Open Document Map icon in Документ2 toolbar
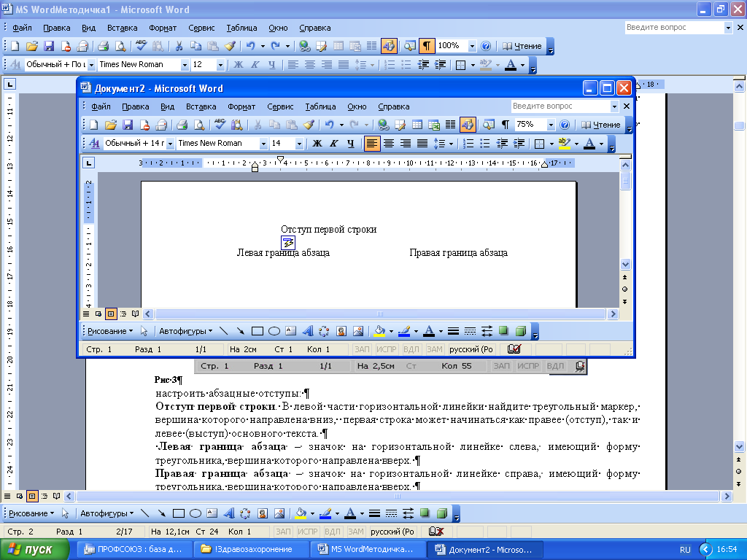This screenshot has width=747, height=560. [488, 125]
